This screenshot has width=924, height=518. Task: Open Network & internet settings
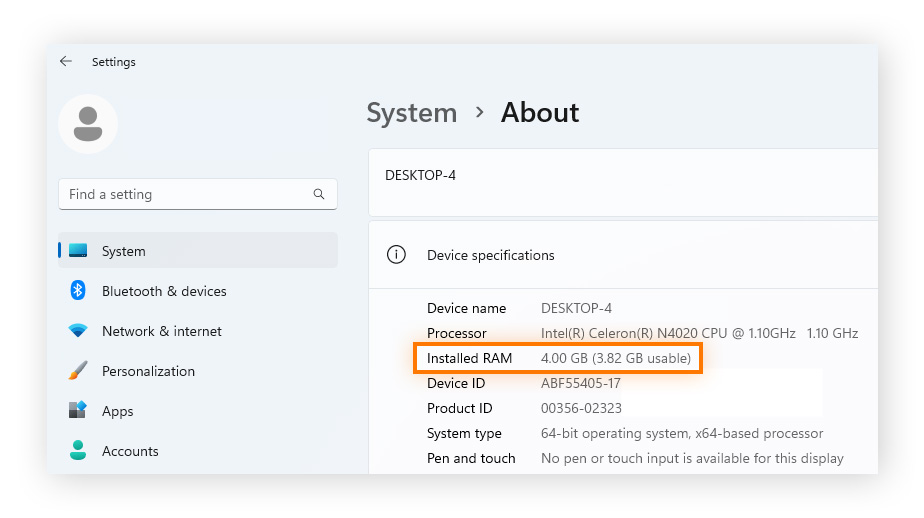(198, 331)
